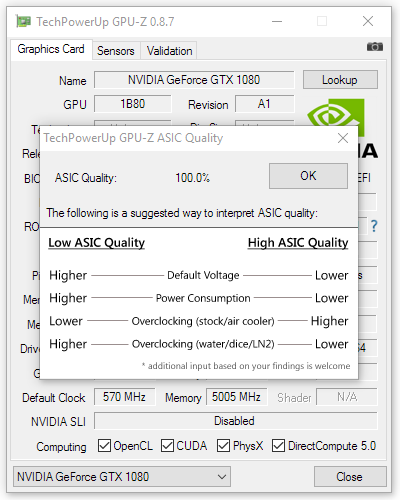Click the NVIDIA SLI label
This screenshot has height=500, width=400.
(x=58, y=422)
